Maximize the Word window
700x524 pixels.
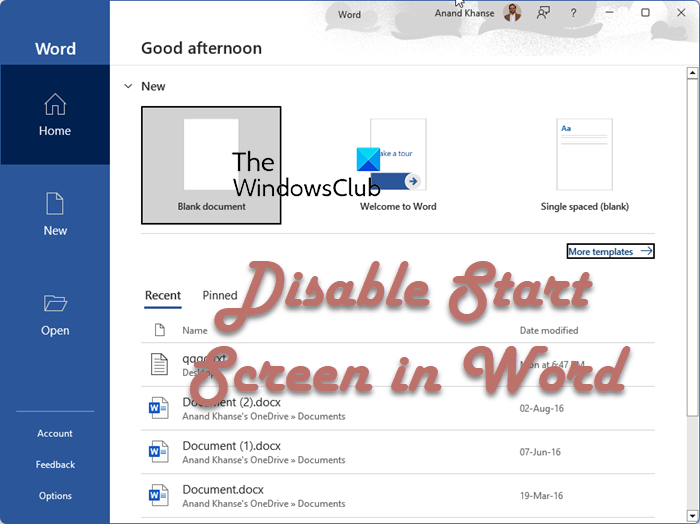click(645, 12)
